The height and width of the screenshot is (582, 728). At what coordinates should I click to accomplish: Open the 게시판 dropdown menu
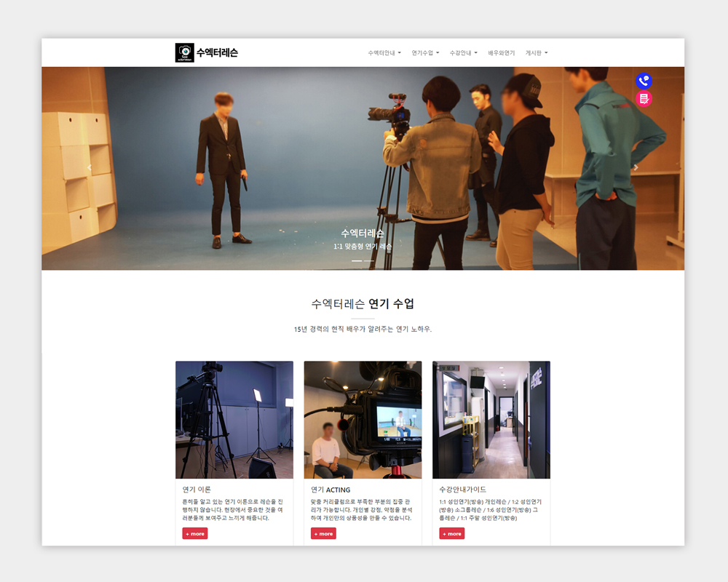(x=537, y=53)
